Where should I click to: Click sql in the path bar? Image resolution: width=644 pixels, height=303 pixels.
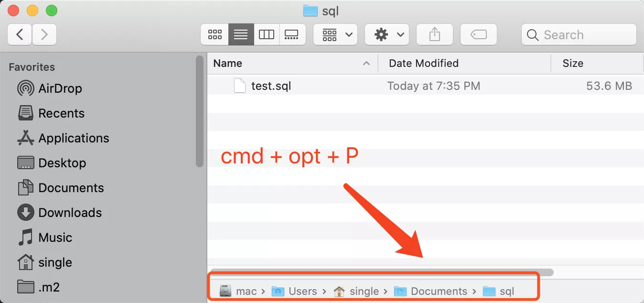click(x=498, y=291)
